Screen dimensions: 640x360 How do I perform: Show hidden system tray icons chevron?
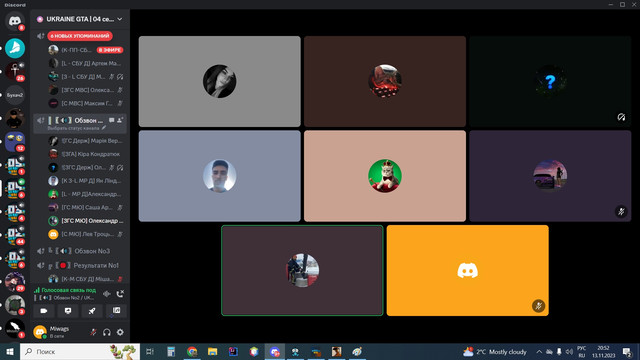(x=539, y=351)
